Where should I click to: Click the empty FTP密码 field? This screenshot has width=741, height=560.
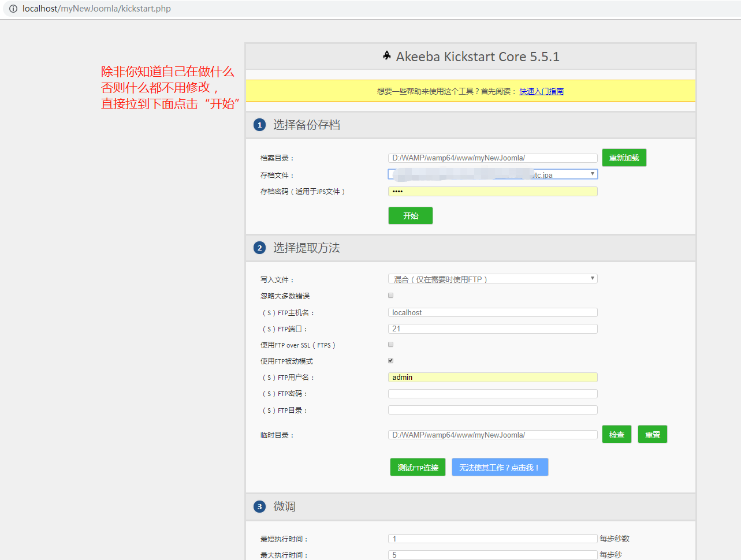click(x=493, y=394)
